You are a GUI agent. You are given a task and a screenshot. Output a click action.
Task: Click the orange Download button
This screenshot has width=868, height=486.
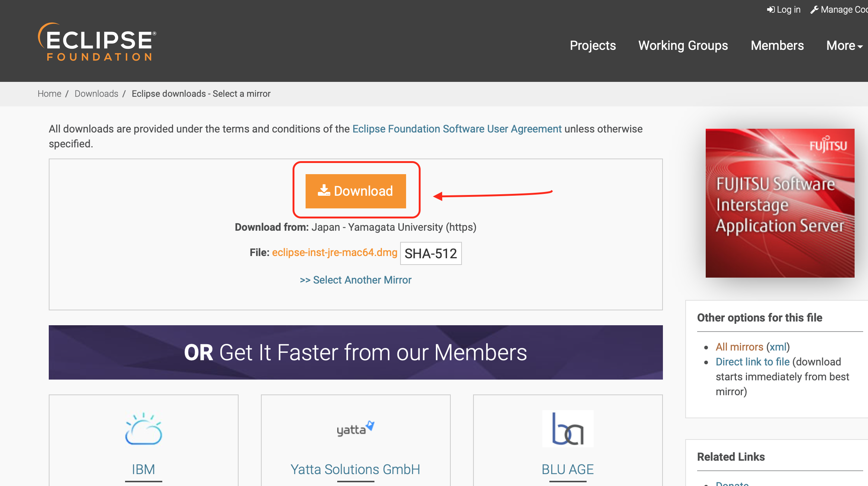pos(355,191)
